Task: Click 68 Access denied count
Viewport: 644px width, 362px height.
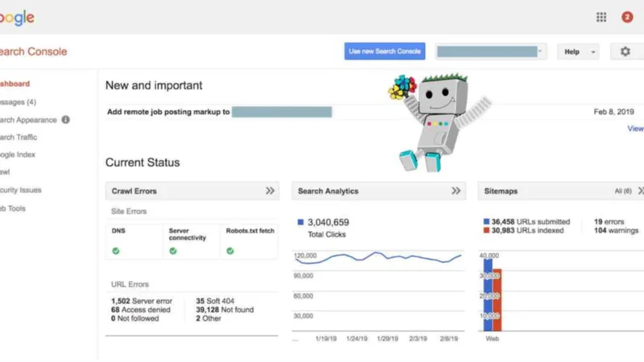Action: 140,310
